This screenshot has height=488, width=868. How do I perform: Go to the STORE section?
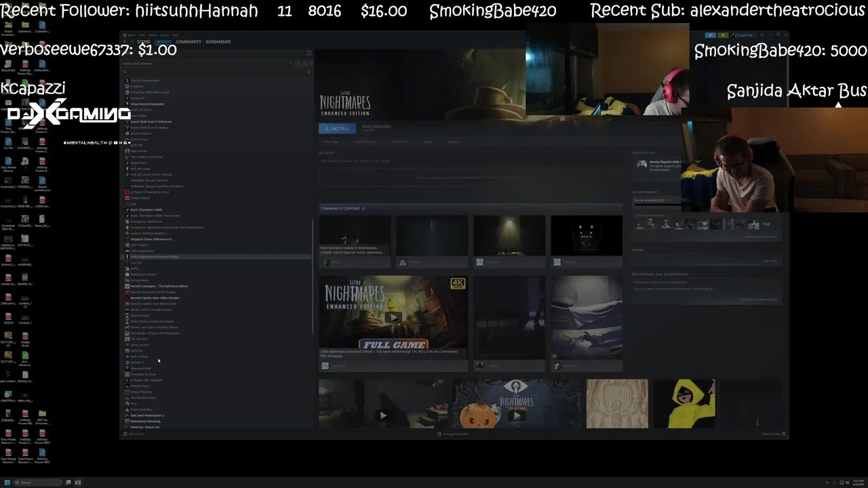click(144, 42)
